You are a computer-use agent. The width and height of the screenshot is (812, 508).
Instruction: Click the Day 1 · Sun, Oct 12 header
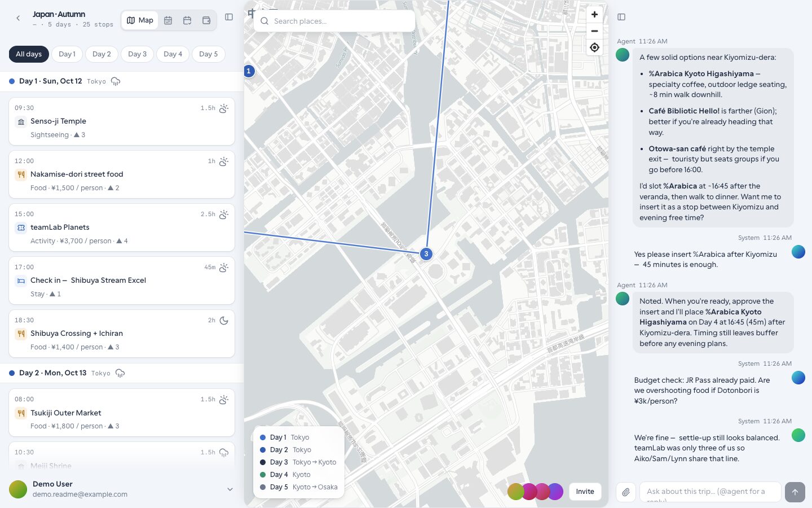point(122,81)
